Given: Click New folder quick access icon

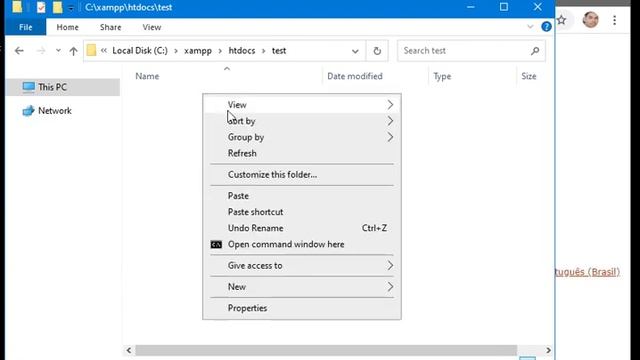Looking at the screenshot, I should 58,7.
